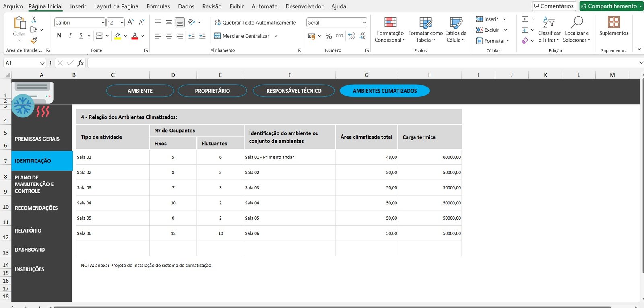The width and height of the screenshot is (644, 308).
Task: Click the Insert Function fx icon
Action: (x=80, y=63)
